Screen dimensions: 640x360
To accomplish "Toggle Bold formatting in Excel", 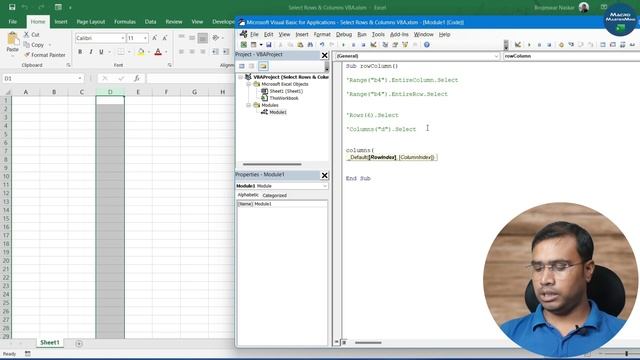I will (80, 52).
